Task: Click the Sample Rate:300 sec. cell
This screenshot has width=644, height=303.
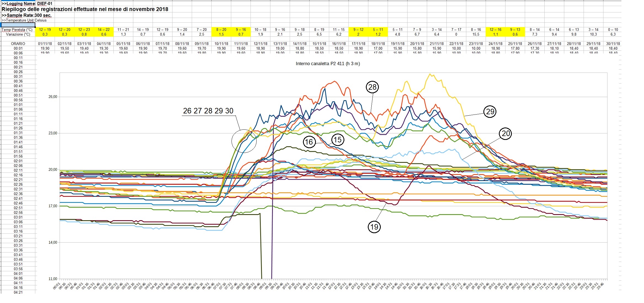Action: 26,15
